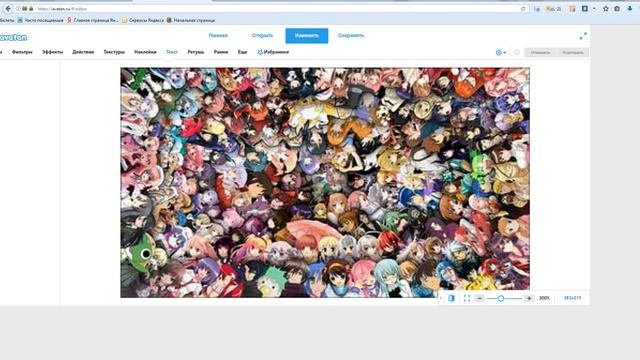
Task: Open the 'Еще' menu
Action: pyautogui.click(x=242, y=52)
